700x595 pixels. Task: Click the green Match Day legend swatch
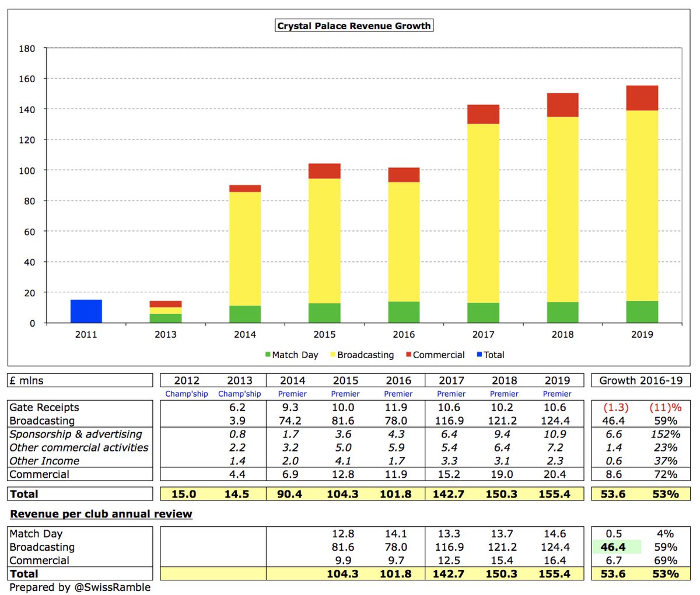point(268,355)
